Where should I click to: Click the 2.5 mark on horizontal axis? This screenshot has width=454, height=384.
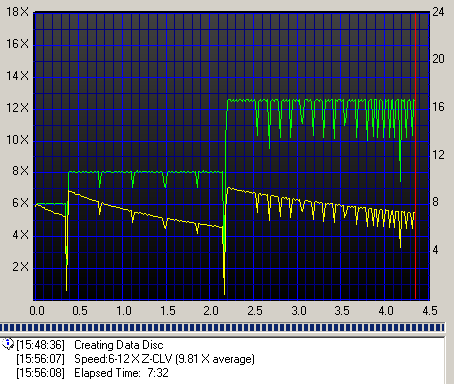pyautogui.click(x=255, y=311)
